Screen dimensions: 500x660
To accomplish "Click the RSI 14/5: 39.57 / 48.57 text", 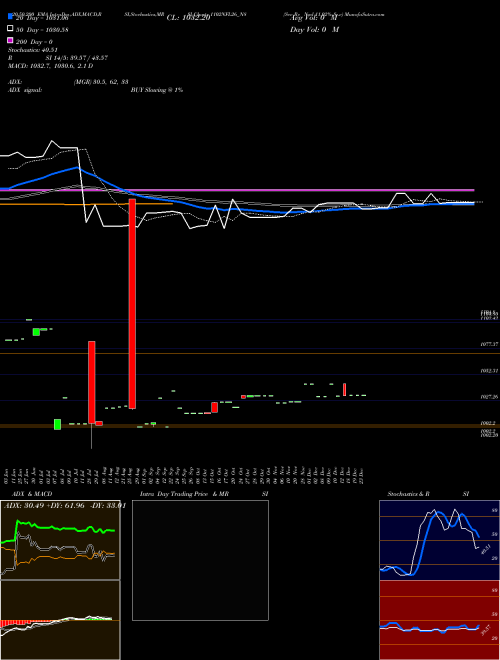I will pyautogui.click(x=58, y=58).
